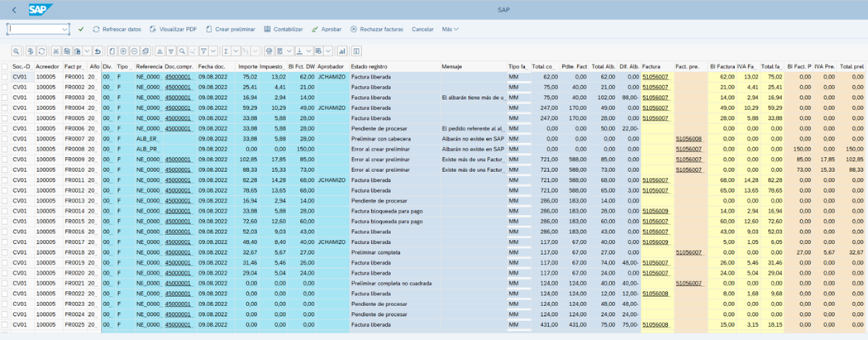Click the cut scissors icon in grid toolbar

click(55, 50)
